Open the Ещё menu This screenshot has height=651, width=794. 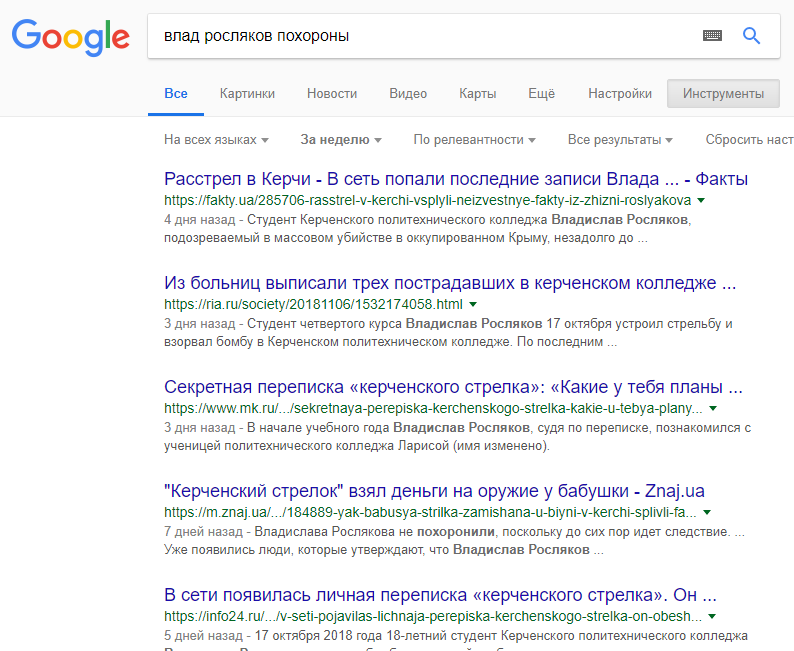541,94
